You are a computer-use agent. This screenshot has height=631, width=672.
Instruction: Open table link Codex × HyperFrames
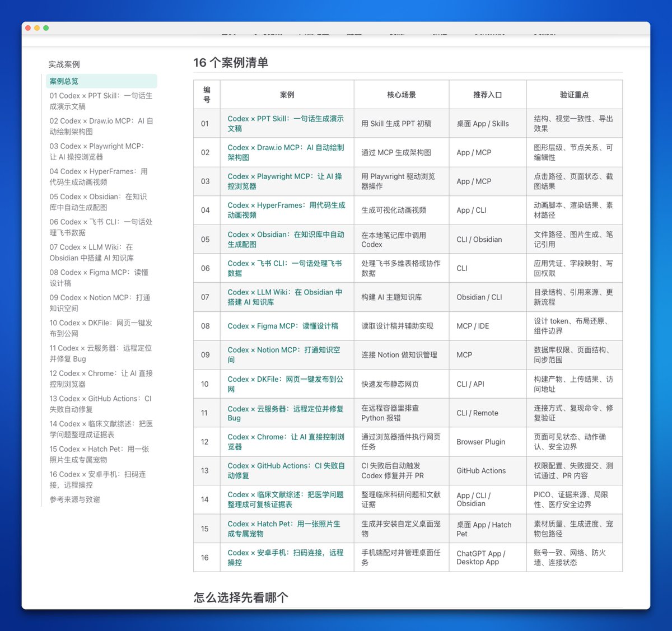click(x=286, y=210)
